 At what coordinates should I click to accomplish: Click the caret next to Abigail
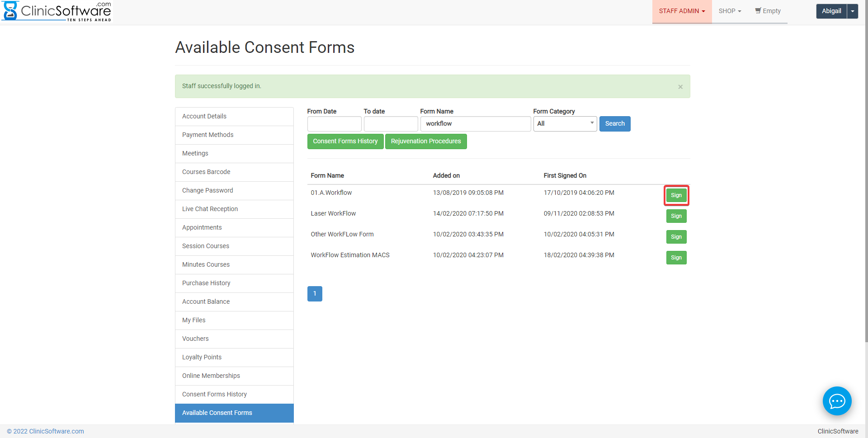click(x=853, y=11)
